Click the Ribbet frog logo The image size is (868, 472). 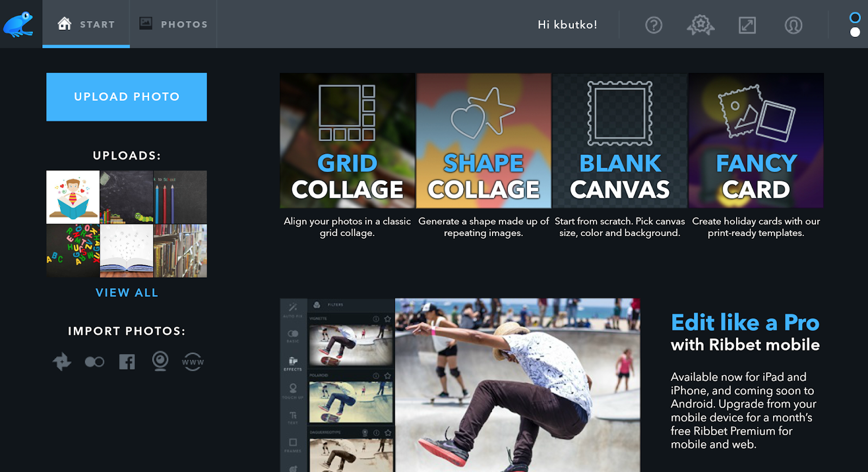click(19, 24)
